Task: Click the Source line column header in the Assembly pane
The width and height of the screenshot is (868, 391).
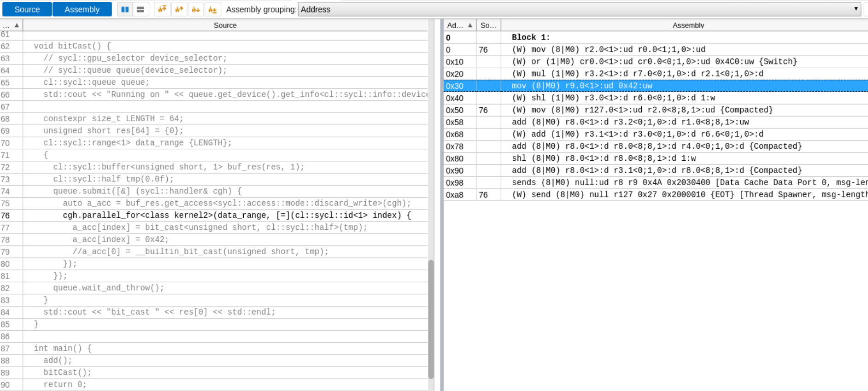Action: pos(488,25)
